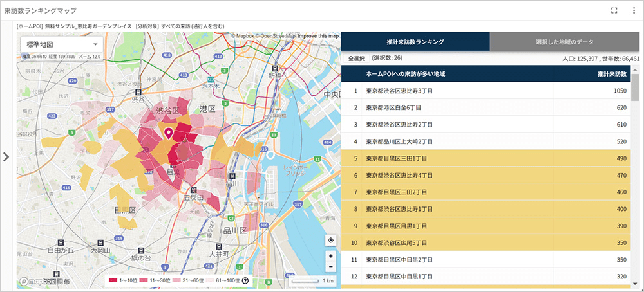The height and width of the screenshot is (292, 644).
Task: Click the Improve this map link
Action: point(318,36)
